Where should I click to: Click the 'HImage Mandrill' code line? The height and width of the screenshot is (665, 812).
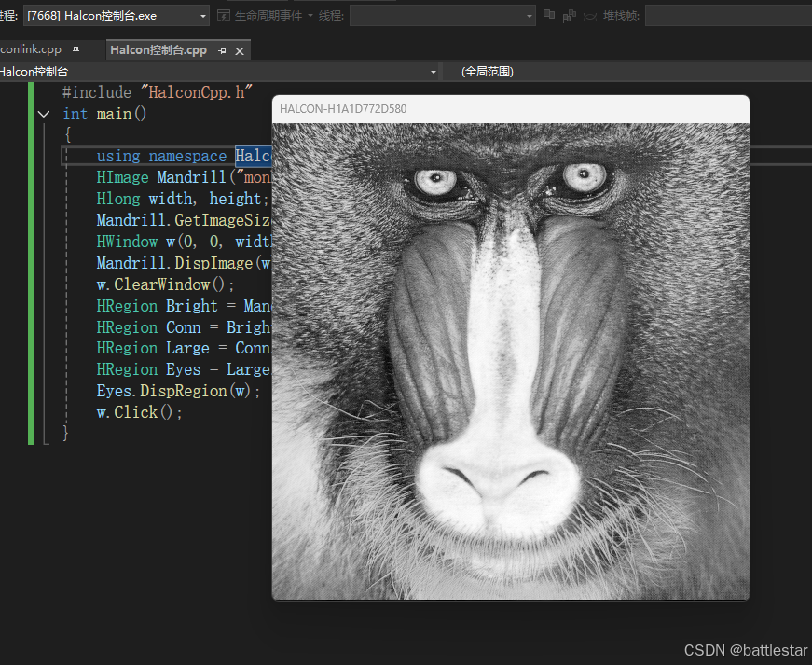coord(184,177)
